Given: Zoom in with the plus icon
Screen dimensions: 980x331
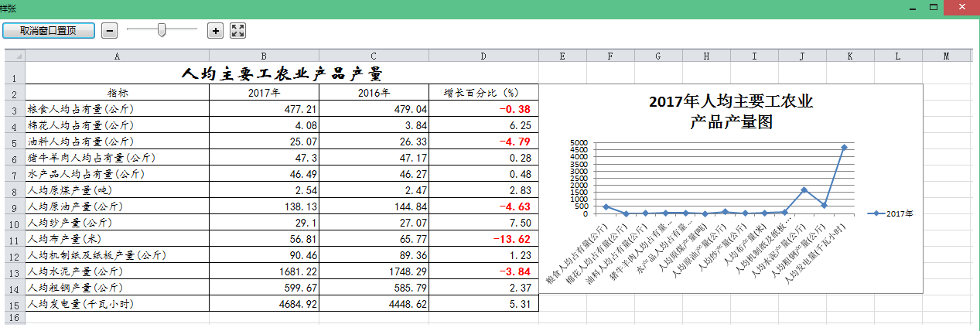Looking at the screenshot, I should coord(216,30).
